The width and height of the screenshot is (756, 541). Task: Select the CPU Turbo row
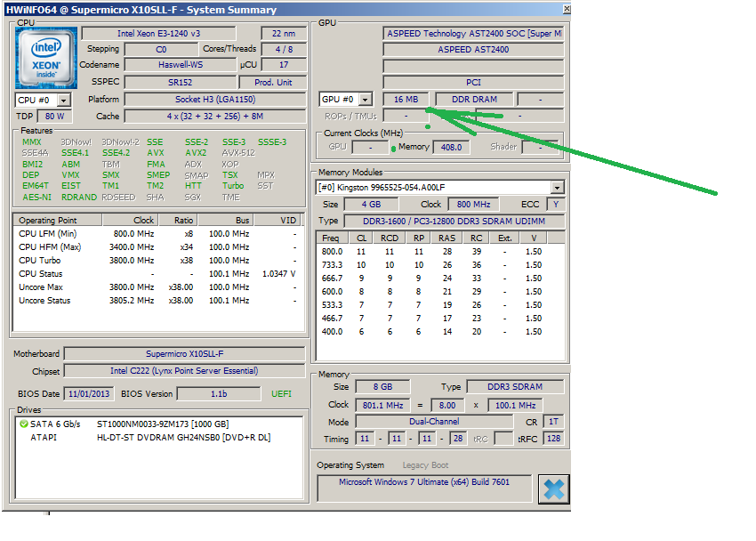[x=157, y=261]
